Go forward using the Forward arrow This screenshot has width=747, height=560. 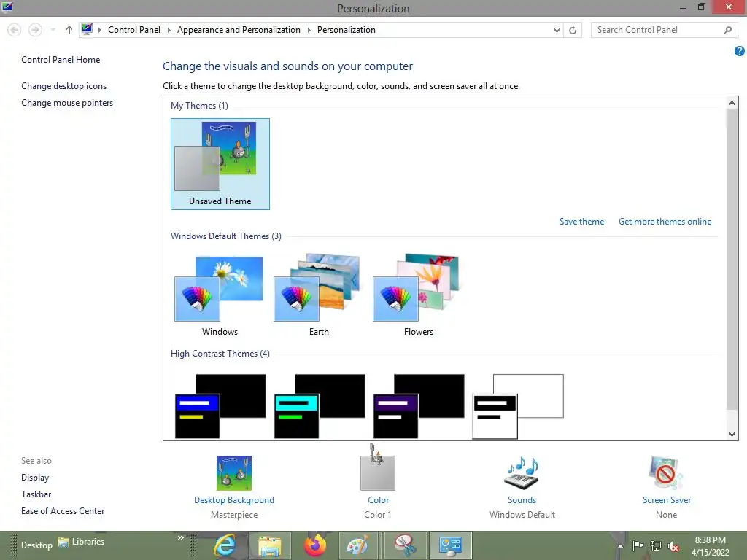click(35, 30)
